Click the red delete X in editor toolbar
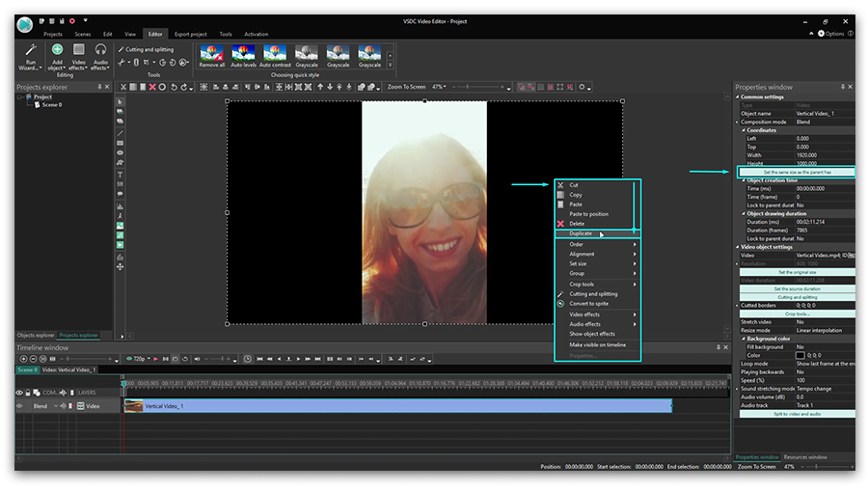Viewport: 868px width, 492px height. point(152,87)
